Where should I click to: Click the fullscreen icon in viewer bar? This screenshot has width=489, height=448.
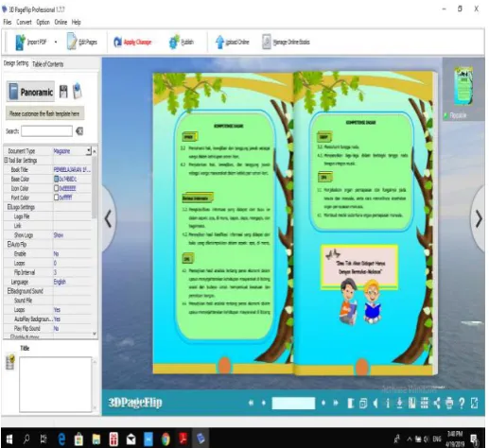click(x=474, y=403)
